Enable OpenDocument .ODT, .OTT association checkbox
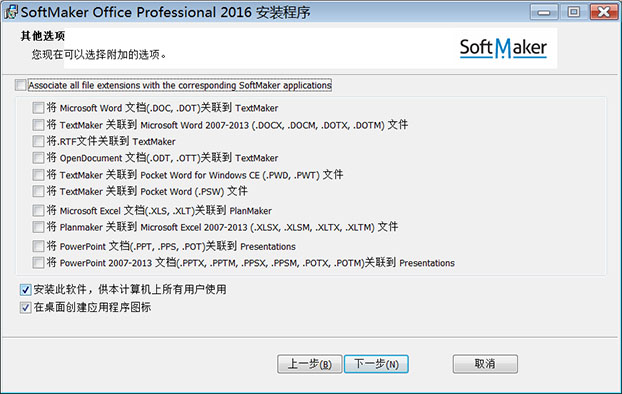Image resolution: width=622 pixels, height=394 pixels. [x=38, y=158]
